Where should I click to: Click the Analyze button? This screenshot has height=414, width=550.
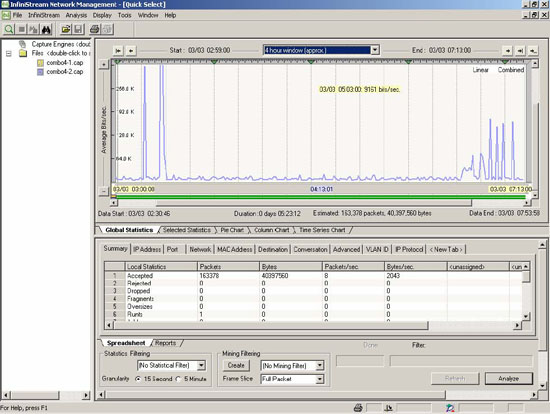509,379
